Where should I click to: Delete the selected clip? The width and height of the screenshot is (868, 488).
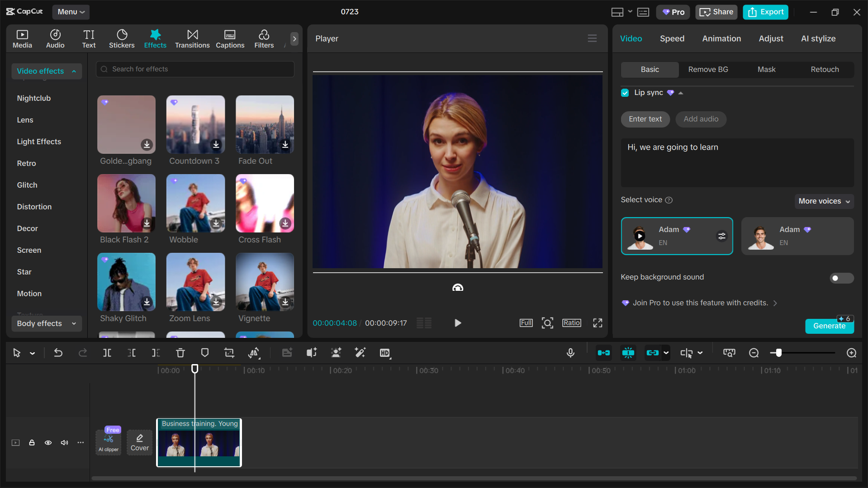pos(180,353)
